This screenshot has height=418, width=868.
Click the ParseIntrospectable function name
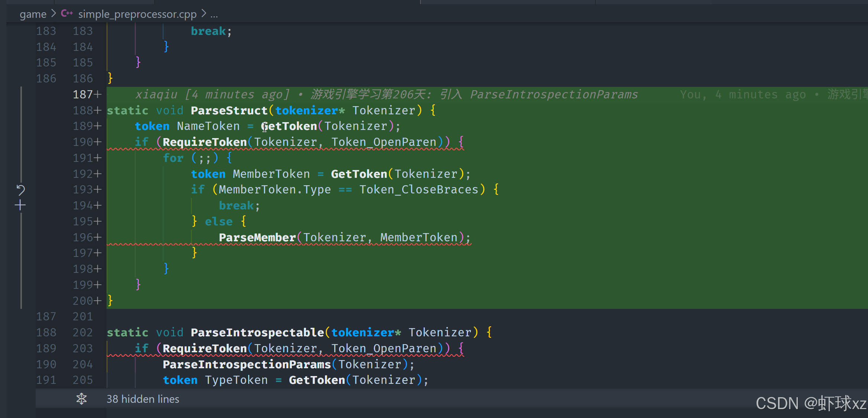(x=257, y=332)
